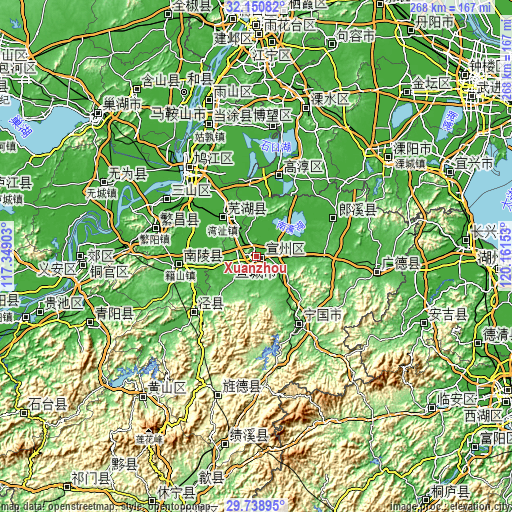The image size is (512, 512).
Task: Click the 莲花峰 peak label
Action: pos(149,440)
